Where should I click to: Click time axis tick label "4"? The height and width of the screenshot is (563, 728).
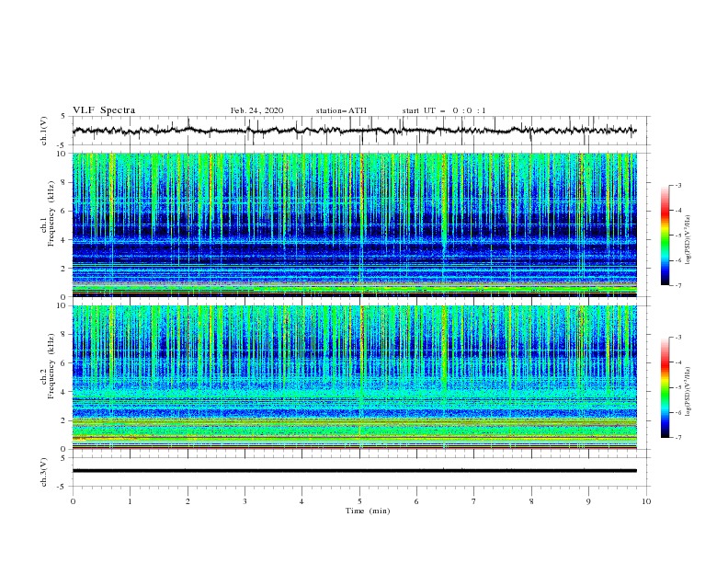302,501
